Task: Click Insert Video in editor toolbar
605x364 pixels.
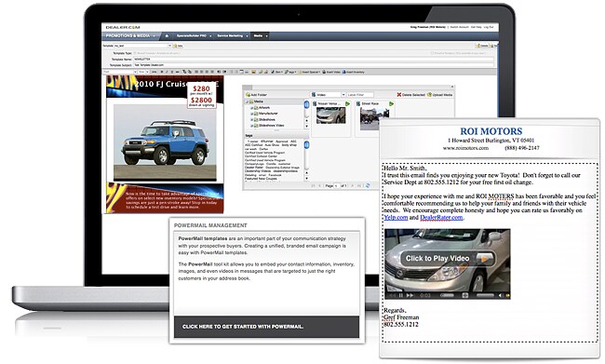Action: (331, 72)
